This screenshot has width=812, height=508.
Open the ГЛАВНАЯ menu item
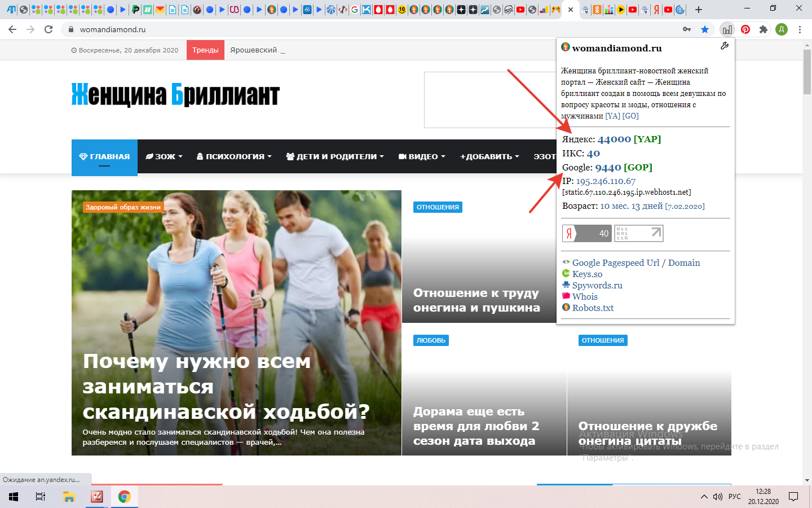click(x=104, y=157)
